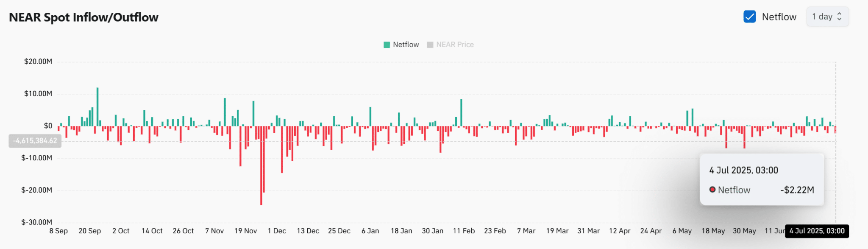Click the 30 May x-axis date label
Viewport: 868px width, 249px height.
click(744, 231)
